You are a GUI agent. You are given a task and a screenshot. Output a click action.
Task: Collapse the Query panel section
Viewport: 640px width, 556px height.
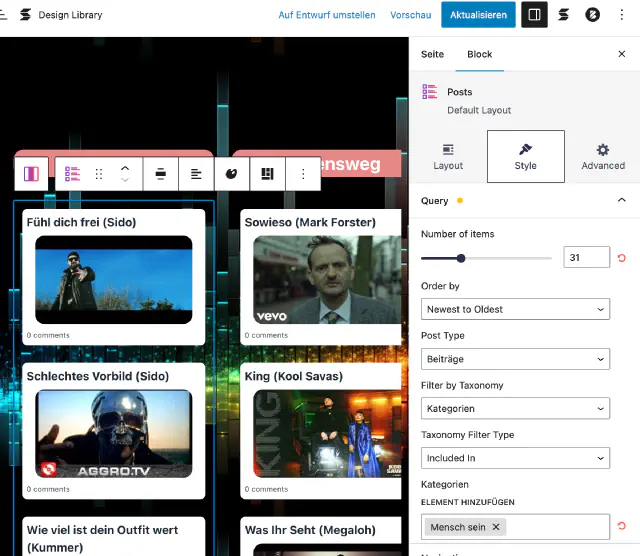click(x=621, y=201)
